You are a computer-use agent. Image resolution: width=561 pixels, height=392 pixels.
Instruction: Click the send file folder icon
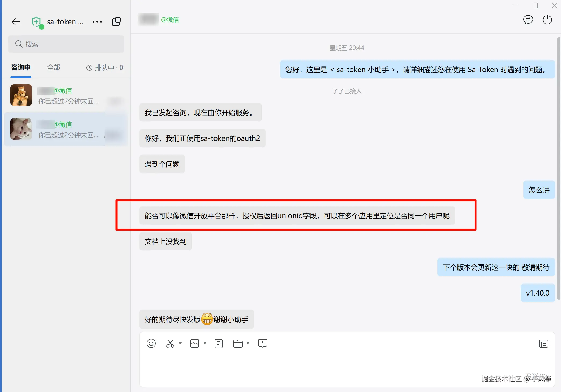point(238,343)
